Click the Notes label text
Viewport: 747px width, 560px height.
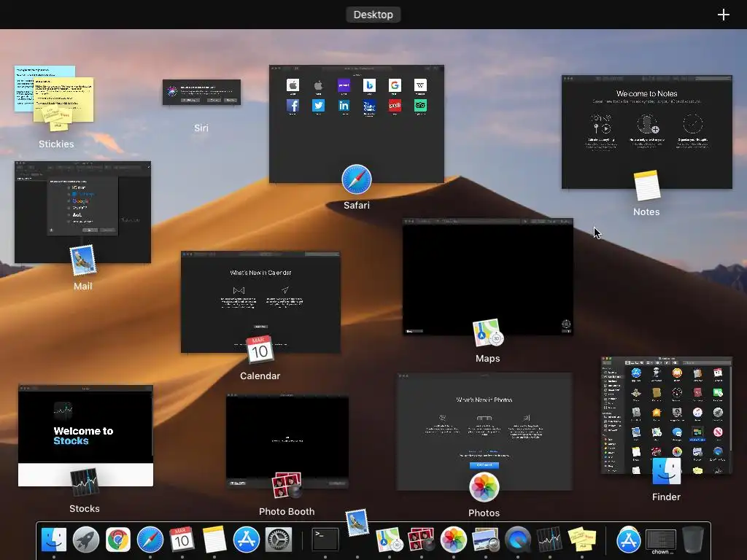pyautogui.click(x=646, y=212)
